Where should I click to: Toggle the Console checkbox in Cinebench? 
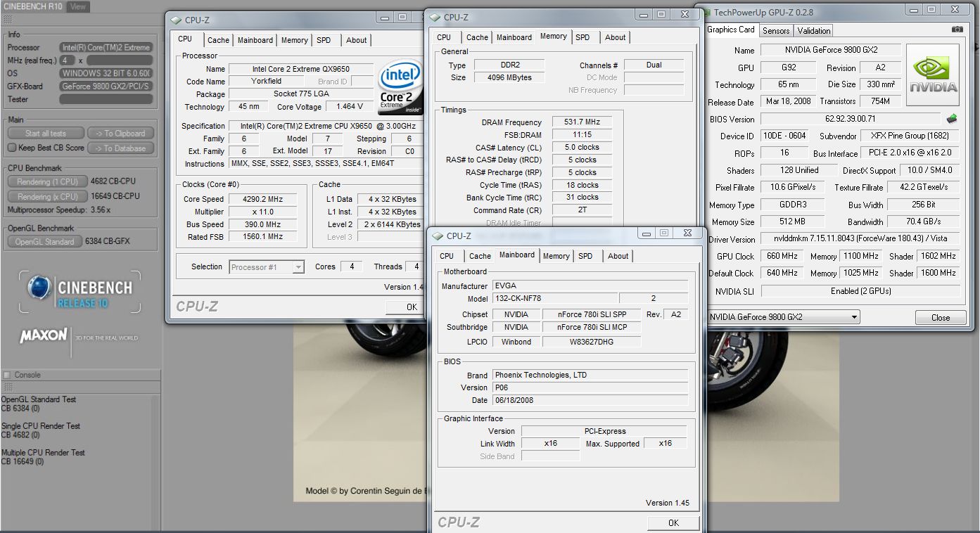point(7,375)
